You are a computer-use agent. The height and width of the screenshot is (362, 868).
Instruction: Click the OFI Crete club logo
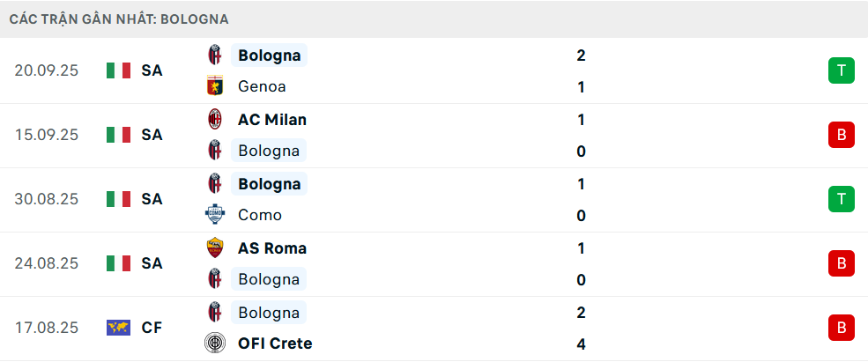click(x=214, y=344)
